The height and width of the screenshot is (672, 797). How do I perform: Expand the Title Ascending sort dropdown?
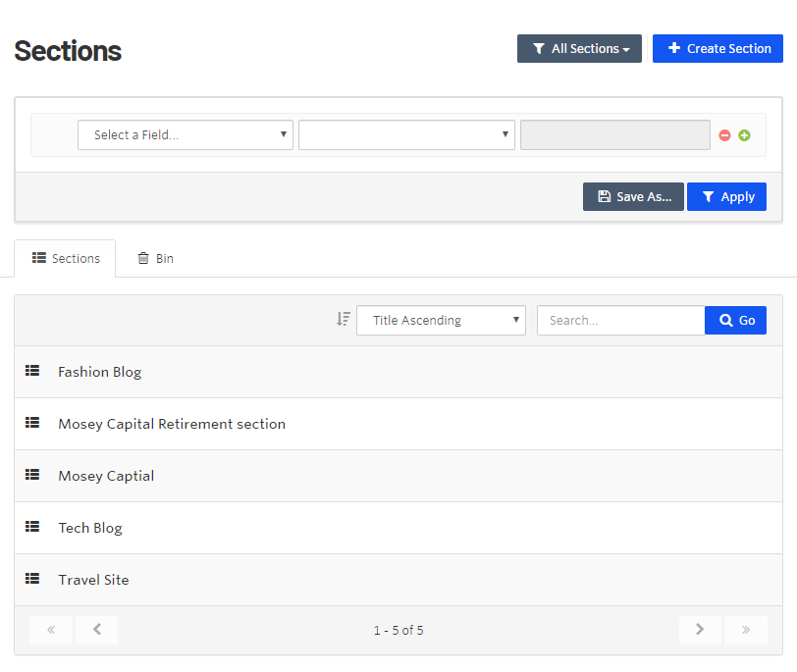coord(441,320)
